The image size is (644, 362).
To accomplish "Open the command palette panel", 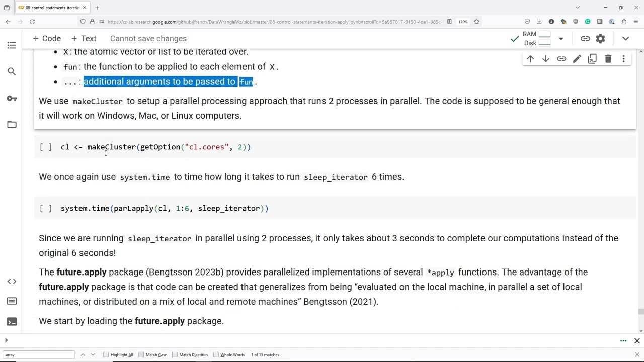I will 12,301.
